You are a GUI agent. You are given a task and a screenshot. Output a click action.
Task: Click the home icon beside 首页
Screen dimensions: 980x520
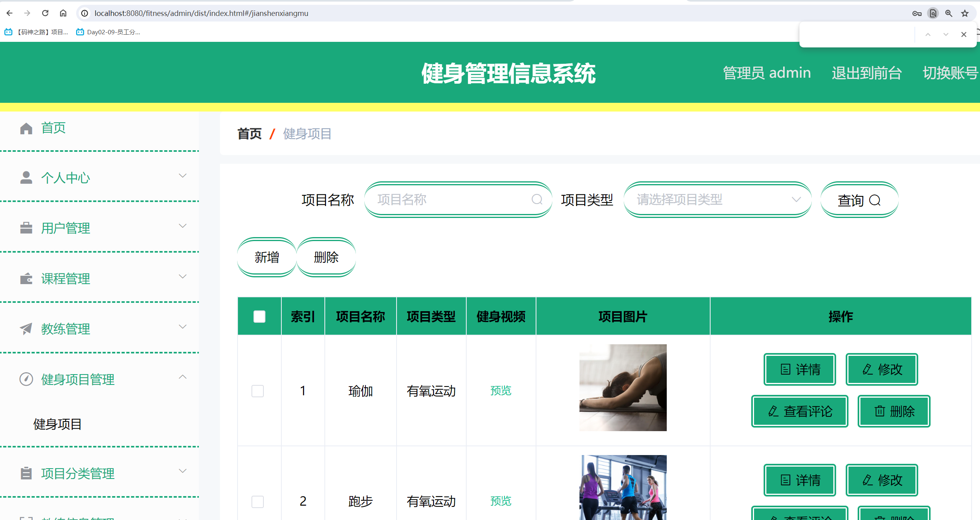point(26,128)
